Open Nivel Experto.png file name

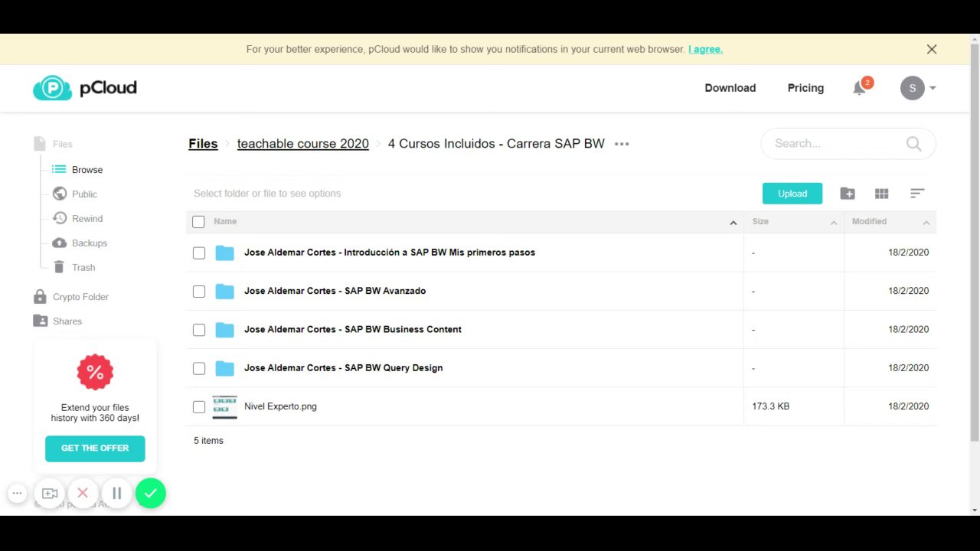click(280, 406)
